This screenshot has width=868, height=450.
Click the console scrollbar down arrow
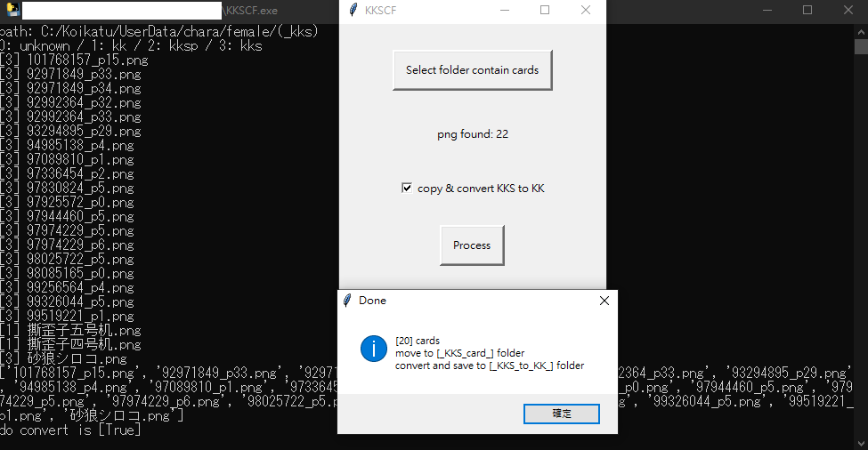(861, 444)
